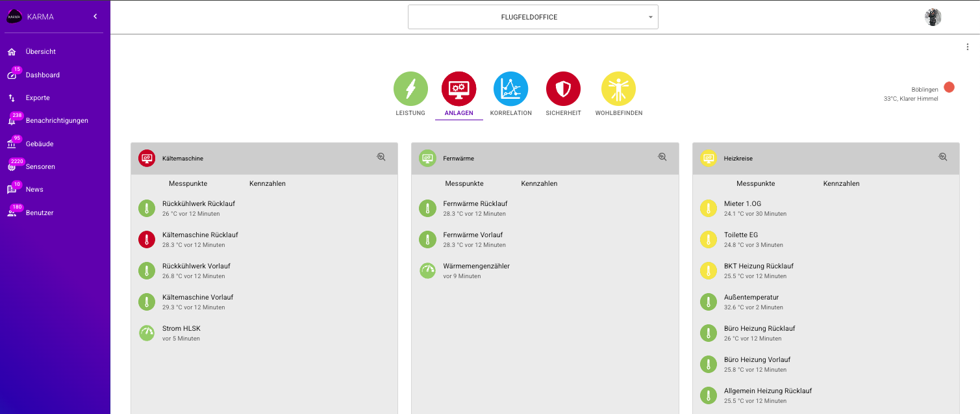Select the red Sicherheit shield icon
This screenshot has width=980, height=414.
(563, 88)
